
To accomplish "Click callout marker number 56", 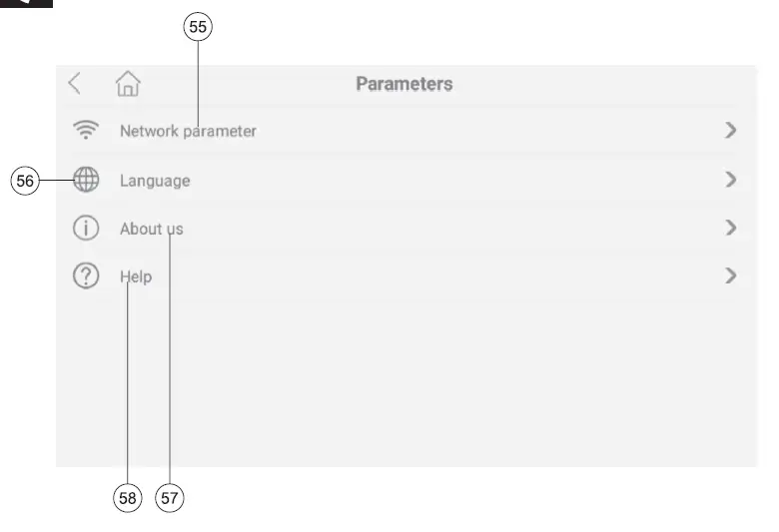I will click(24, 181).
